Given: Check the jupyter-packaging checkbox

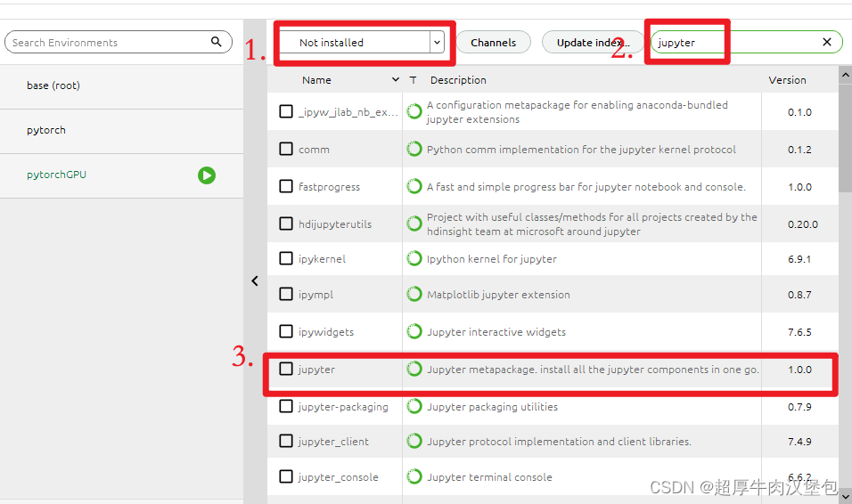Looking at the screenshot, I should pyautogui.click(x=286, y=406).
